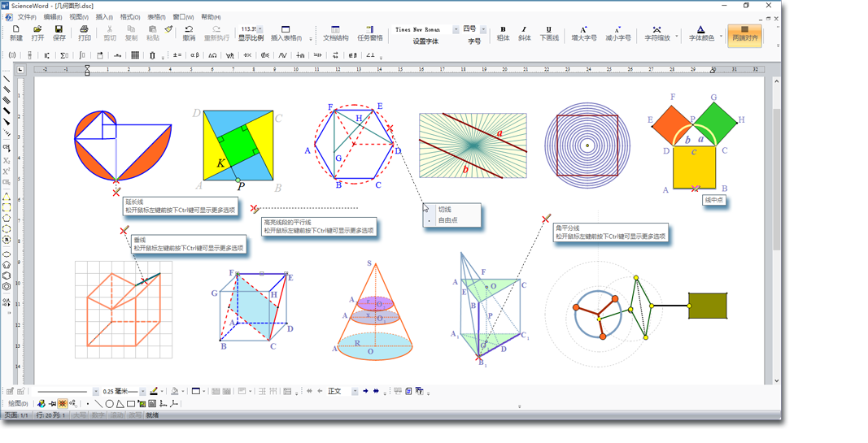Toggle 粗体 bold formatting

[503, 33]
